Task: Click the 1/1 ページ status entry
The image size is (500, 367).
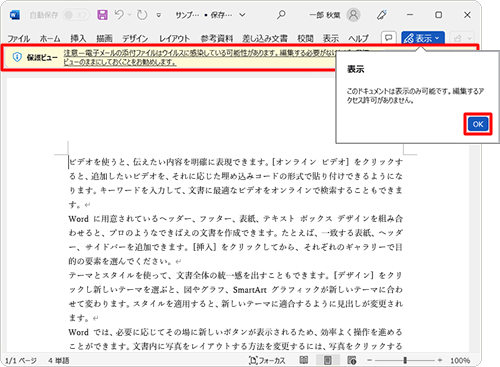Action: [21, 360]
